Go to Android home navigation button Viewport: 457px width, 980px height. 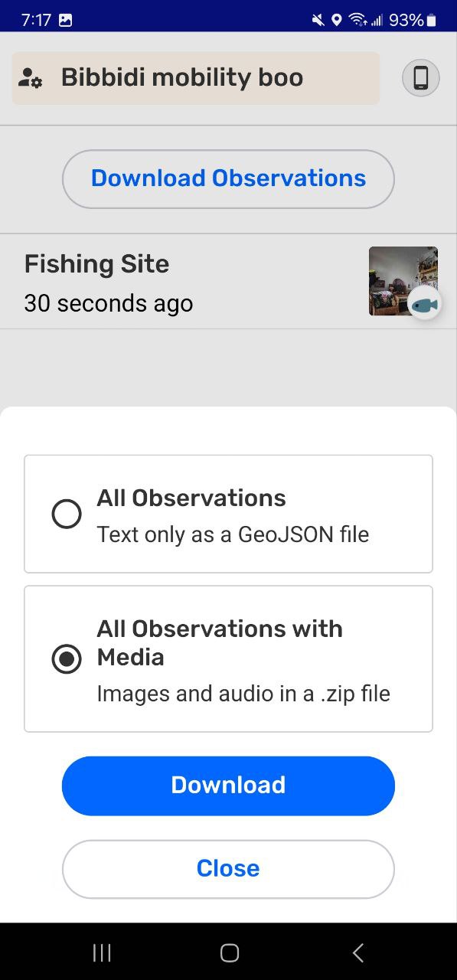click(229, 952)
